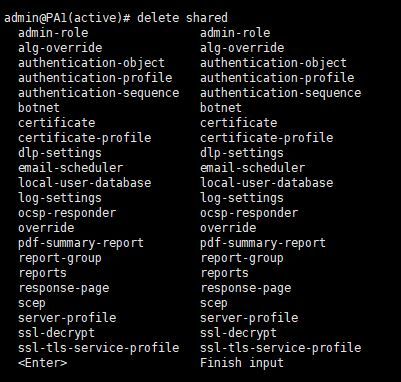Click email-scheduler in left column
Viewport: 401px width, 382px height.
coord(71,168)
